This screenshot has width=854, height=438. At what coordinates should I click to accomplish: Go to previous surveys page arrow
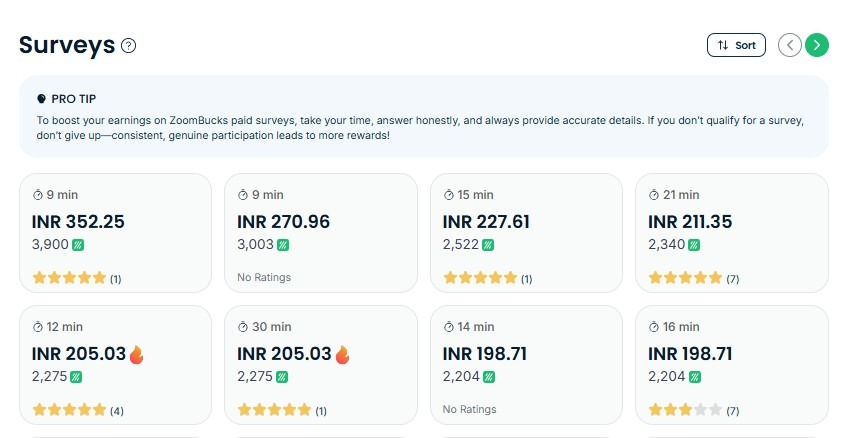pyautogui.click(x=789, y=45)
